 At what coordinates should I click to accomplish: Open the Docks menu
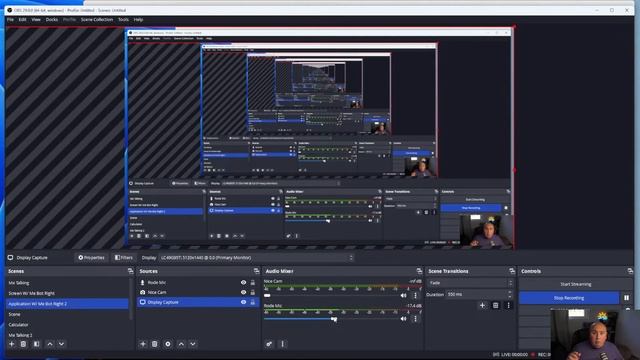(52, 20)
